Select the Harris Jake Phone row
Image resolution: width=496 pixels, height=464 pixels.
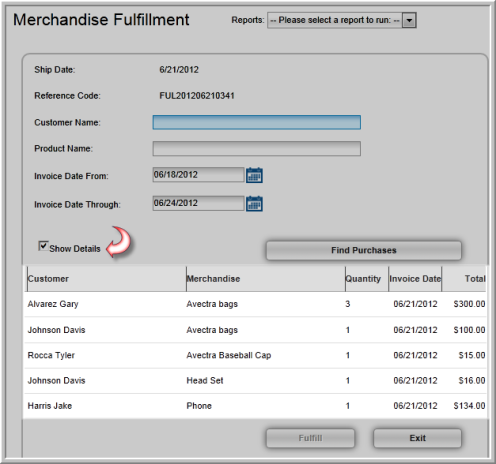[x=255, y=406]
